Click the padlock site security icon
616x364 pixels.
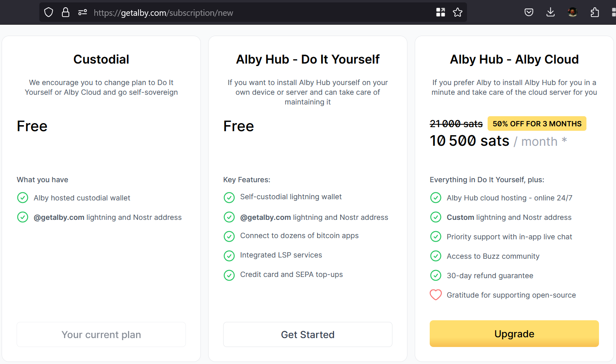tap(66, 13)
